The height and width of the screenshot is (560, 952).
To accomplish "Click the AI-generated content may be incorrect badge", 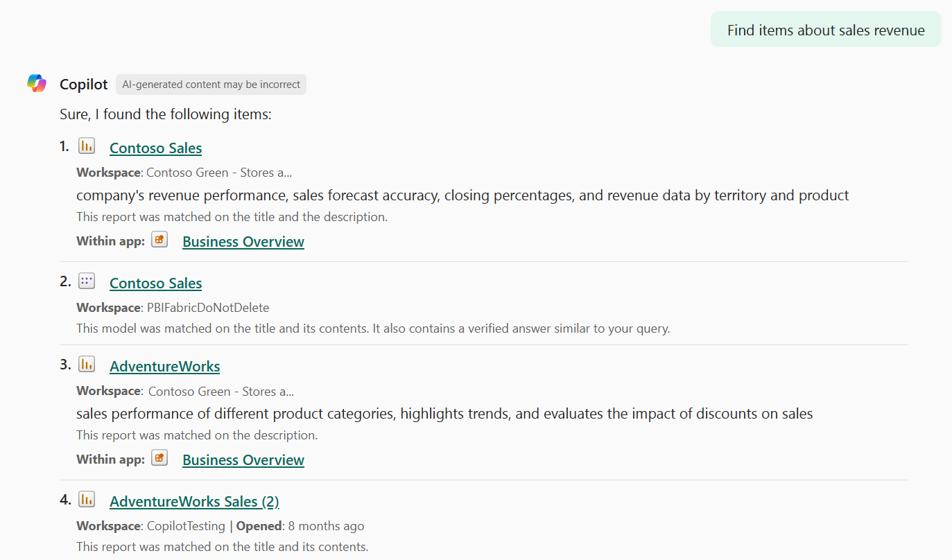I will coord(211,85).
